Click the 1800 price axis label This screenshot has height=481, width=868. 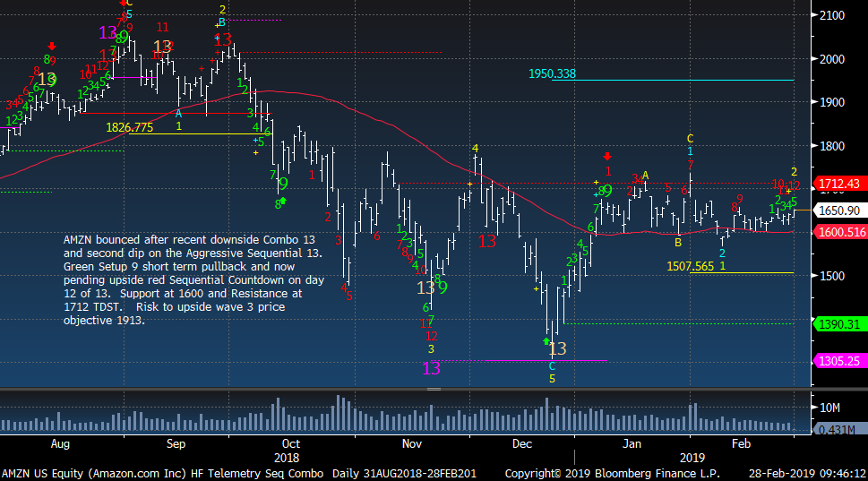click(x=832, y=146)
